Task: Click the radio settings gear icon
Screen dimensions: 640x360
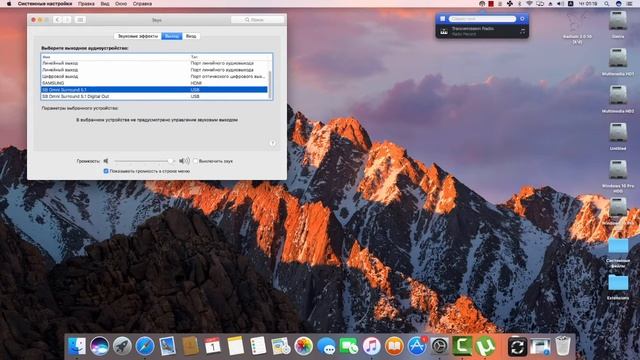Action: coord(522,19)
